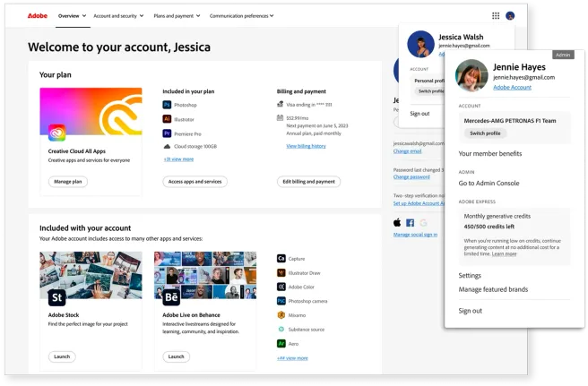Launch Adobe Stock

(62, 356)
